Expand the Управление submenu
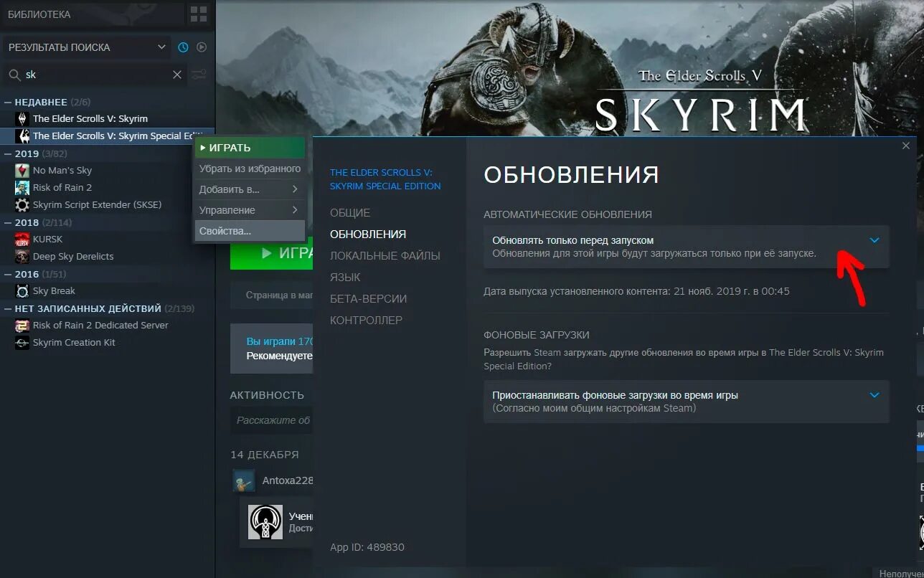 [250, 210]
